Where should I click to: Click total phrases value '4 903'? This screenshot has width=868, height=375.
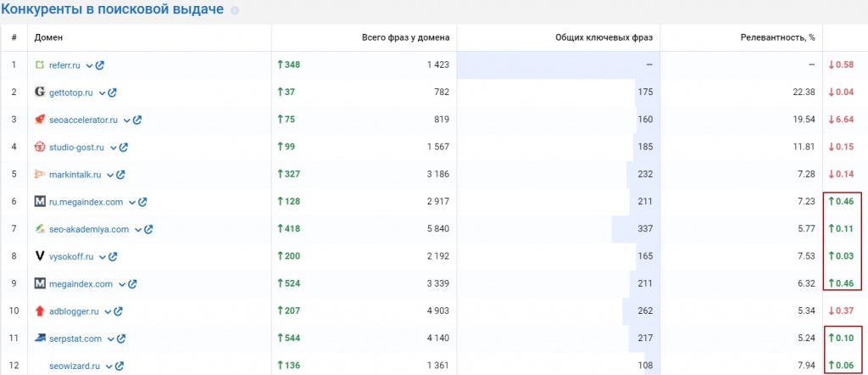tap(437, 311)
